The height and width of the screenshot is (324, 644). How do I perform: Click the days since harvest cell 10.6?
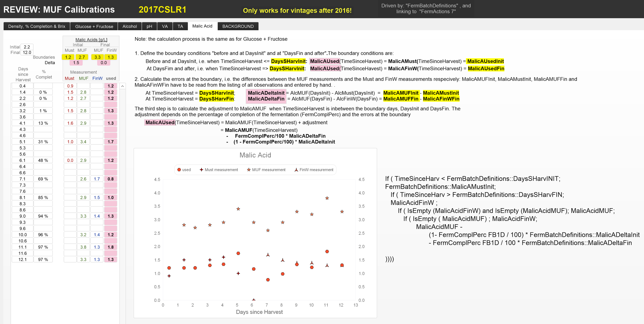point(22,241)
